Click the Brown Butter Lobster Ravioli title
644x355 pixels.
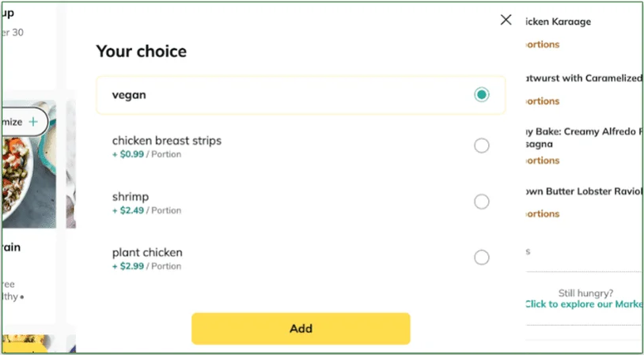pos(582,191)
